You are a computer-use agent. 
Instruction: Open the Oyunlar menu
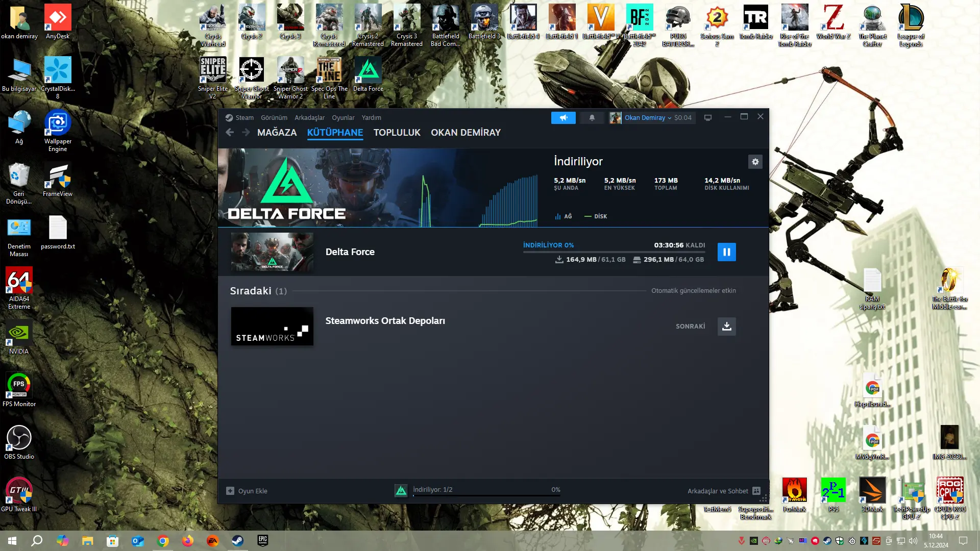343,118
